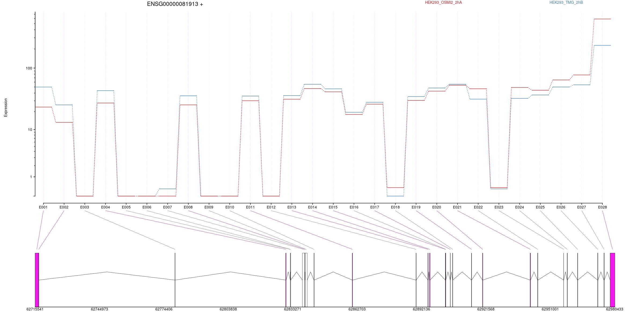Screen dimensions: 644x322
Task: Click genomic coordinate 62744973
Action: click(x=99, y=309)
